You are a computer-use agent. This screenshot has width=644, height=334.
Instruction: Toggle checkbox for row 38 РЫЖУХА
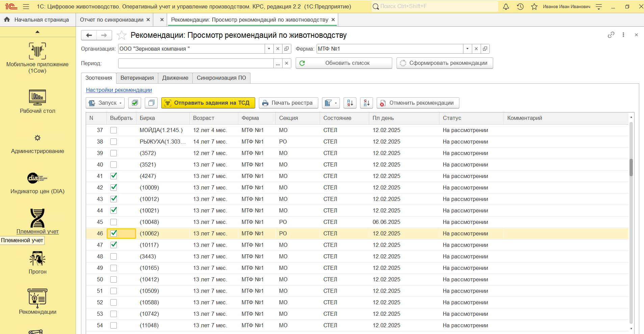114,142
